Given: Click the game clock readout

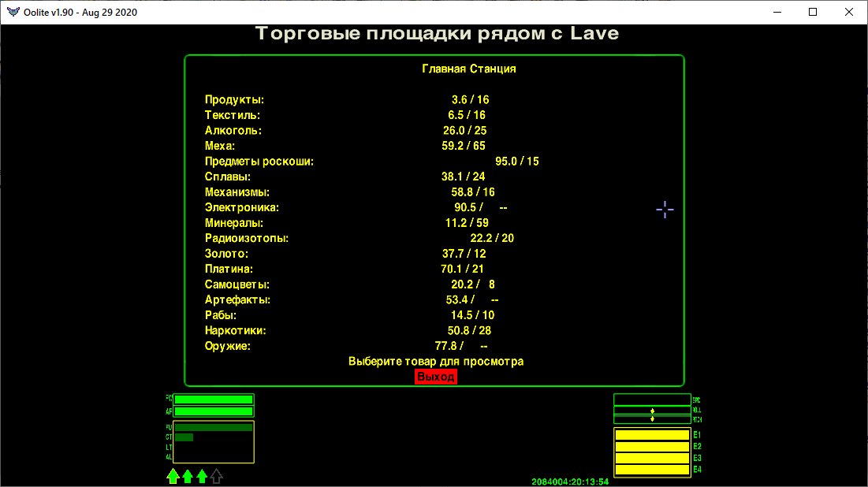Looking at the screenshot, I should click(x=569, y=481).
